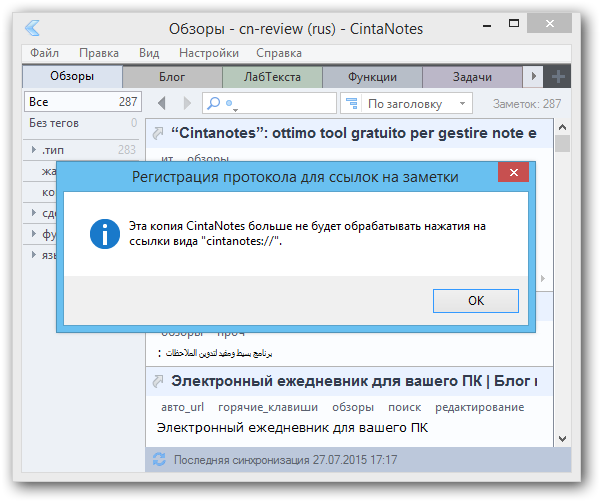This screenshot has width=601, height=502.
Task: Click link icon of Электронный ежедневник note
Action: click(x=158, y=381)
